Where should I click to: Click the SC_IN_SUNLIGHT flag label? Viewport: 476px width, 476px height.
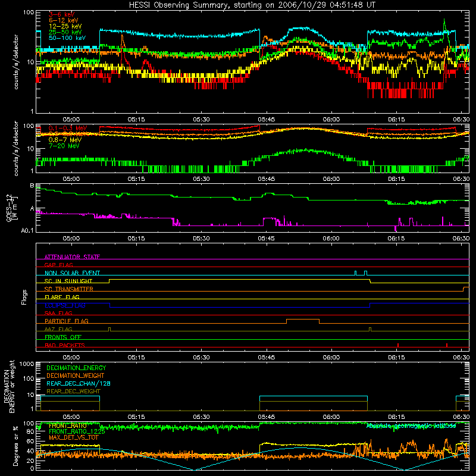(x=68, y=281)
